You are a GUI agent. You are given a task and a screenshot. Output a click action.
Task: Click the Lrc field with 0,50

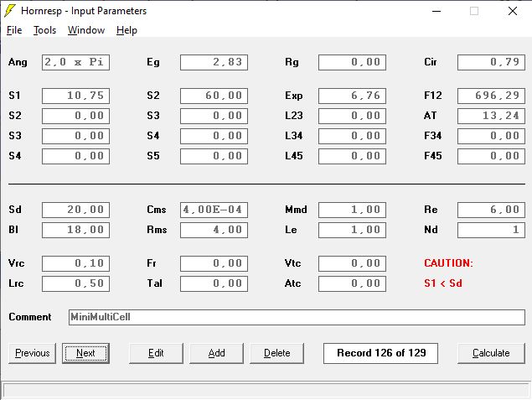pos(75,283)
